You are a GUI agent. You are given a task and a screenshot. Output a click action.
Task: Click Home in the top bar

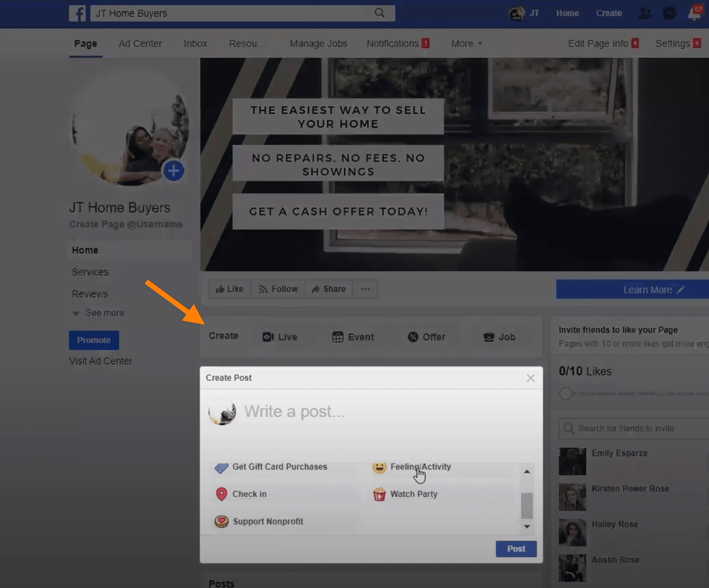[x=567, y=13]
